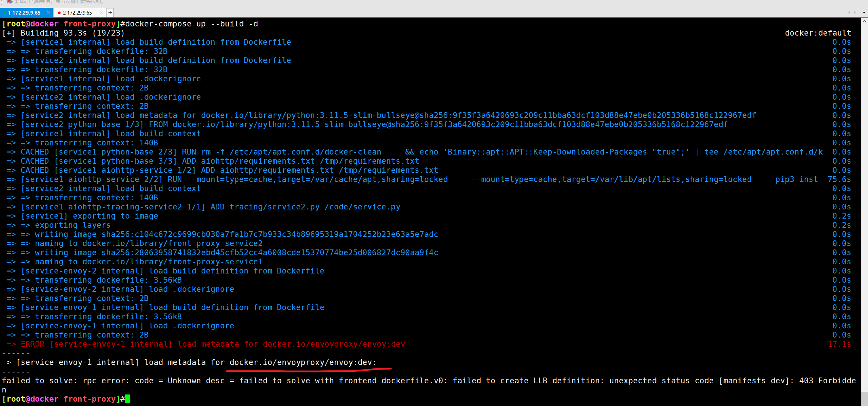Image resolution: width=868 pixels, height=406 pixels.
Task: Click '[service-envoy-2 internal] load .dockerignore' line
Action: pyautogui.click(x=127, y=289)
